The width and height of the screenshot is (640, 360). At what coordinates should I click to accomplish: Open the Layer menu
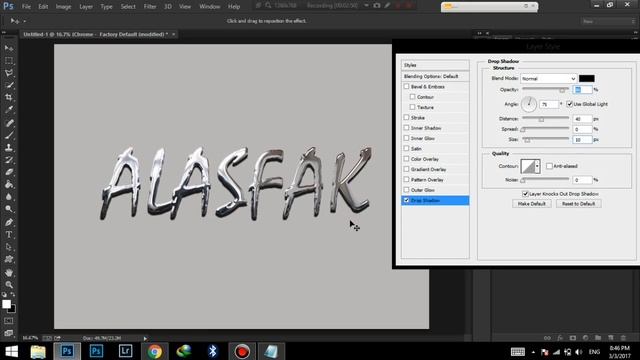point(86,7)
